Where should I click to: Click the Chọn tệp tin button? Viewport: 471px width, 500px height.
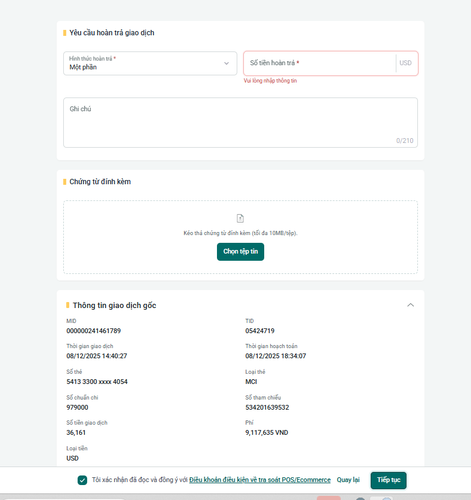(x=240, y=252)
